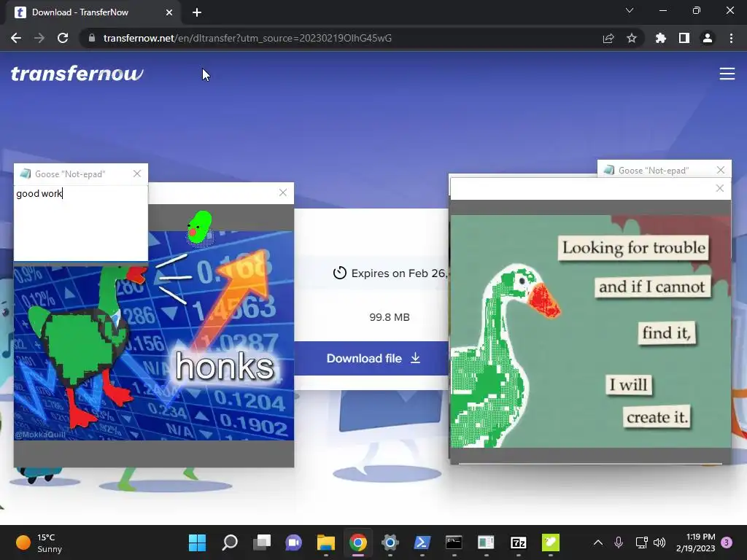The width and height of the screenshot is (747, 560).
Task: Click Chrome icon in taskbar
Action: (x=357, y=542)
